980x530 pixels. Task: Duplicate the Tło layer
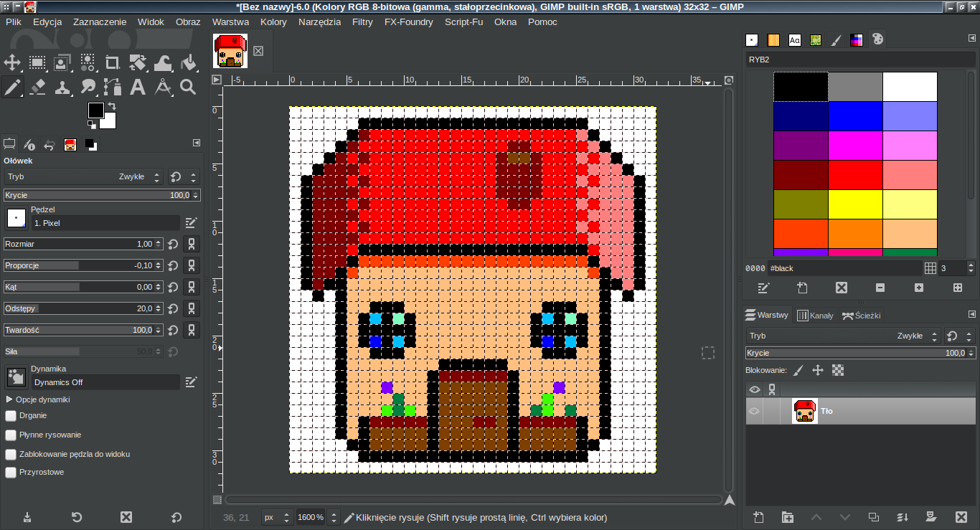[873, 517]
